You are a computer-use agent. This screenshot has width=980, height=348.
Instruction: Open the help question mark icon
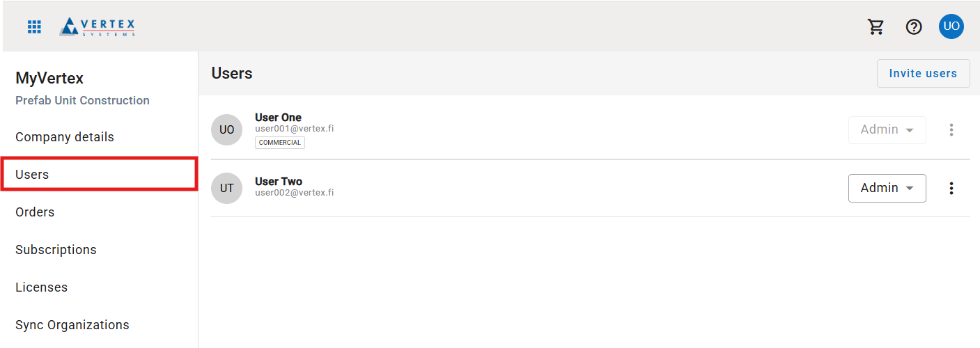(913, 27)
